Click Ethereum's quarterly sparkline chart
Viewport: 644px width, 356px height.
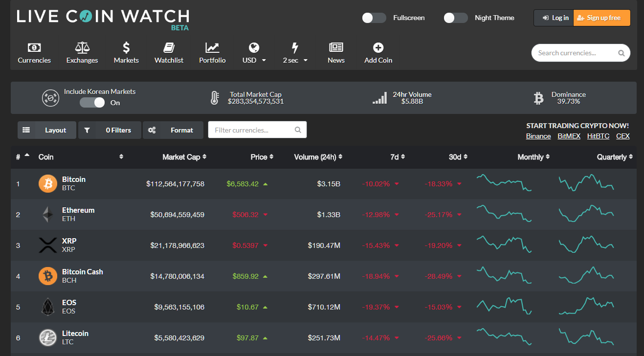pos(586,214)
